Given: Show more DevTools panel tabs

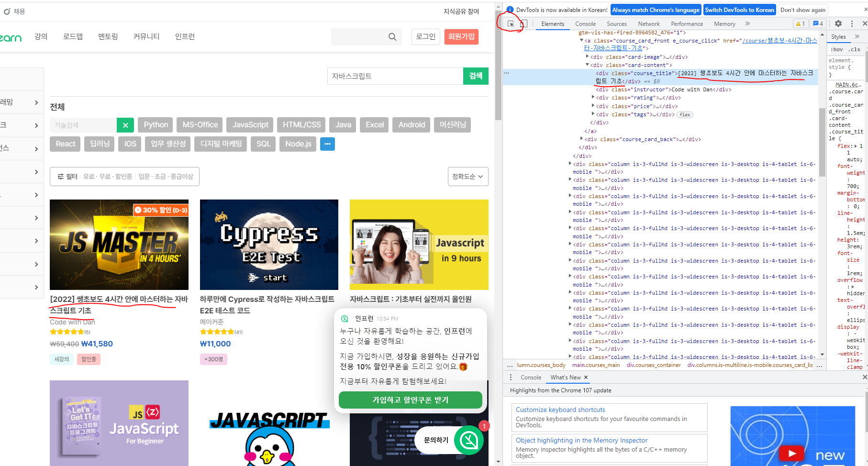Looking at the screenshot, I should (747, 23).
